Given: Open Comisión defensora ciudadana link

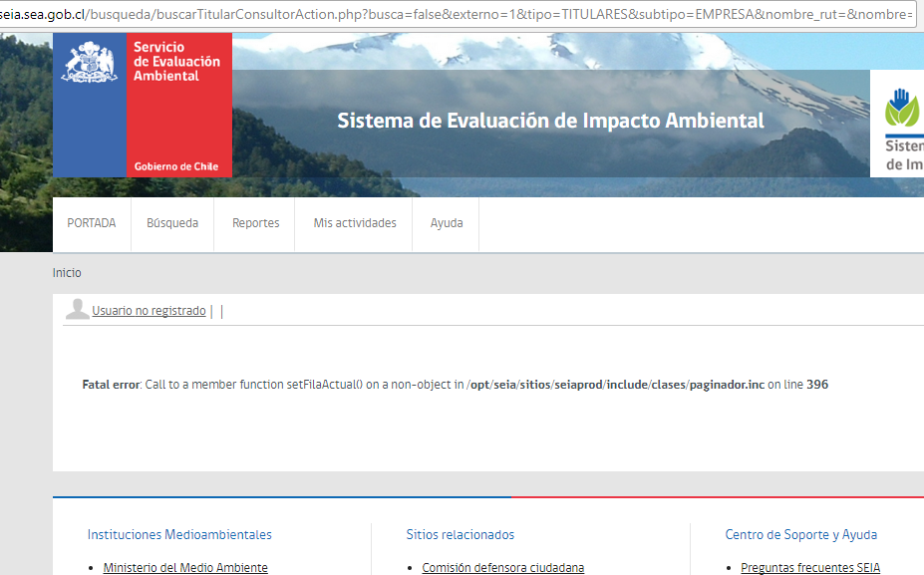Looking at the screenshot, I should (503, 567).
